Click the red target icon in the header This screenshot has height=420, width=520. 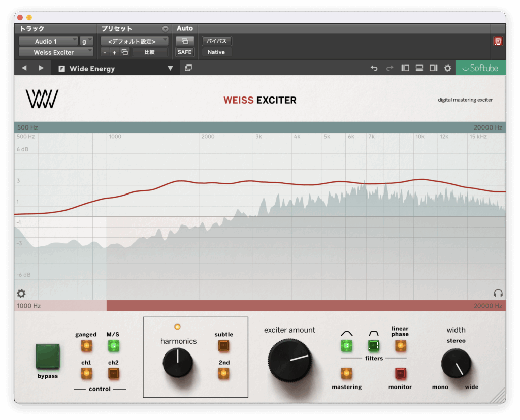(x=498, y=41)
